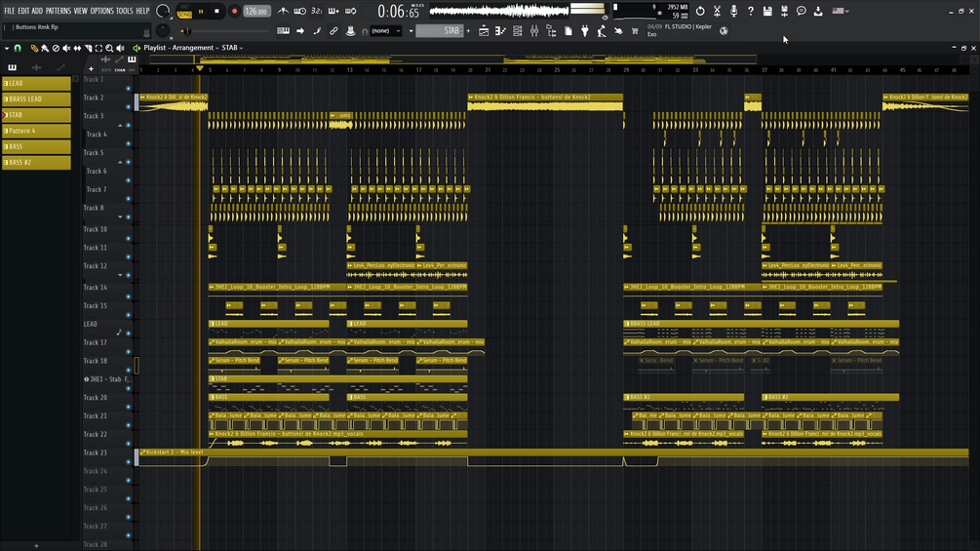The image size is (980, 551).
Task: Click the 126 tempo field
Action: click(256, 12)
